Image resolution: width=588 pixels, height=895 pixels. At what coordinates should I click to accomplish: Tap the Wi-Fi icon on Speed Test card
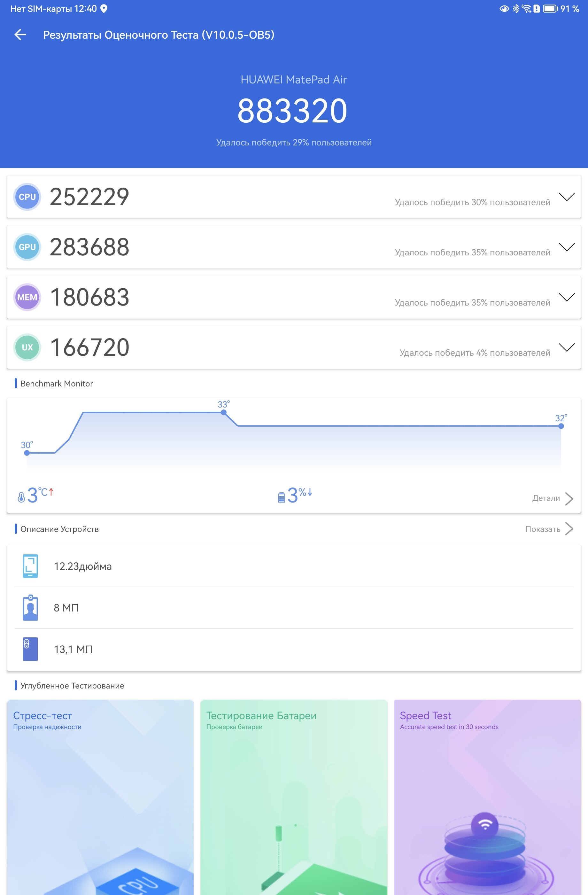(x=484, y=825)
